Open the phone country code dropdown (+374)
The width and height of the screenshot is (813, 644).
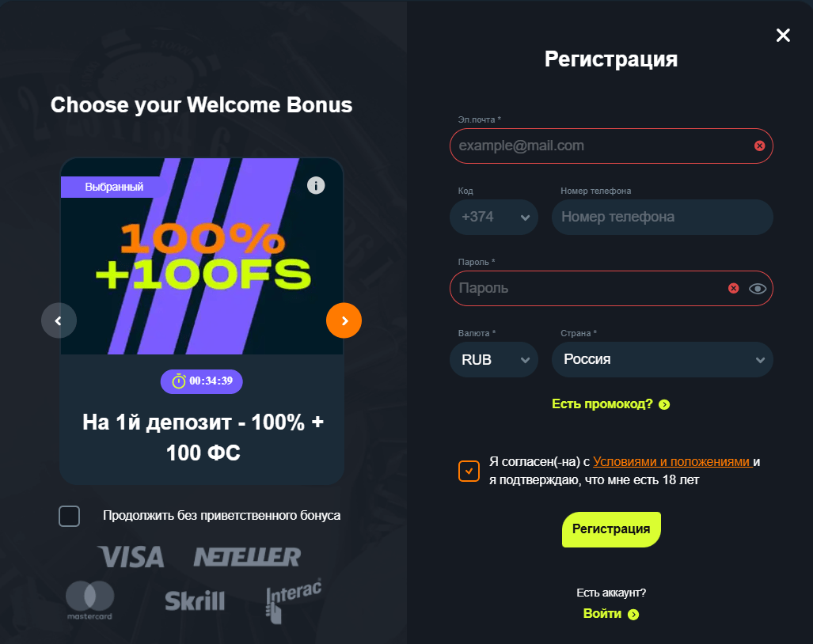[x=494, y=217]
